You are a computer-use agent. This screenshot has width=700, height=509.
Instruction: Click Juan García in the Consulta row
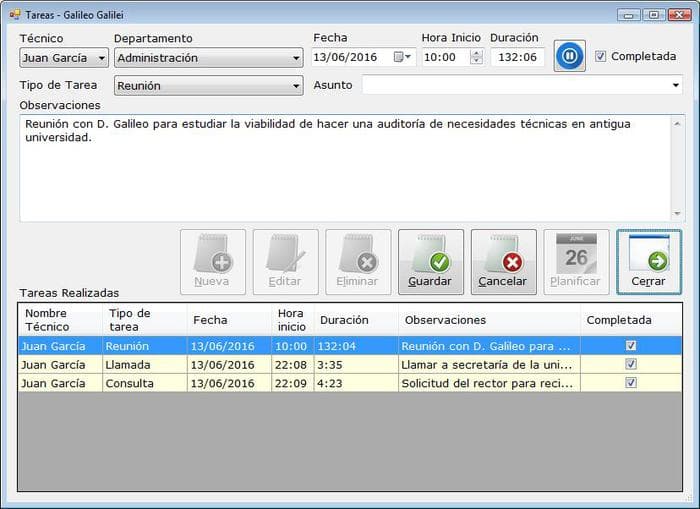tap(60, 383)
